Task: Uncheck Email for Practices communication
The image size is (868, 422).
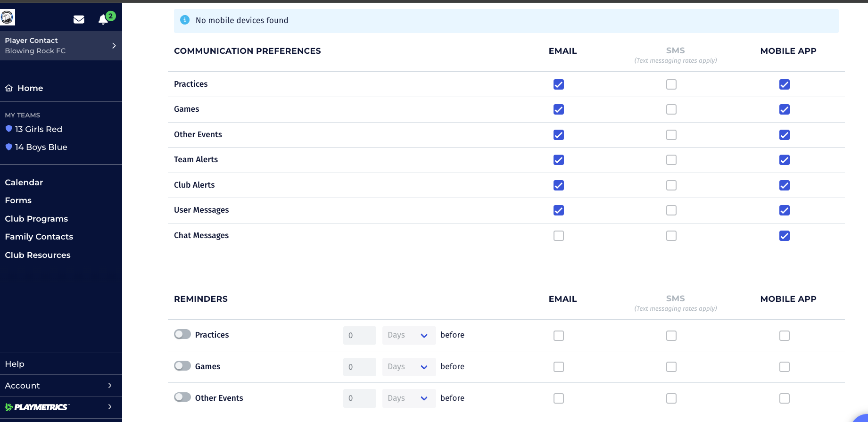Action: pyautogui.click(x=559, y=84)
